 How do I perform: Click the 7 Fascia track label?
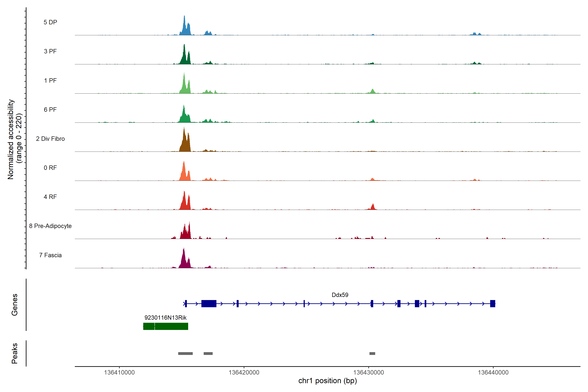(x=50, y=255)
